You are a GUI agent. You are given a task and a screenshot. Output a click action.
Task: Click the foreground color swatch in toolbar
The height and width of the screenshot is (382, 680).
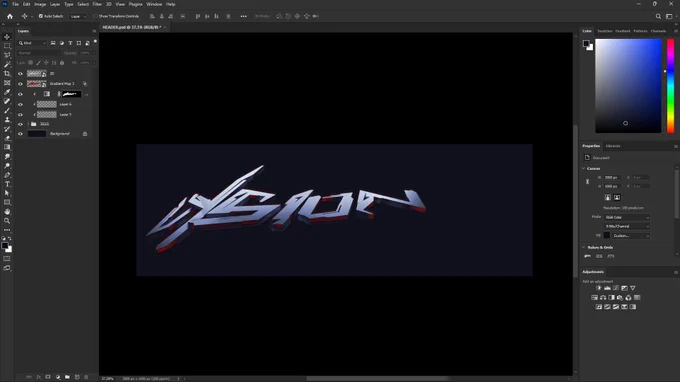coord(5,246)
